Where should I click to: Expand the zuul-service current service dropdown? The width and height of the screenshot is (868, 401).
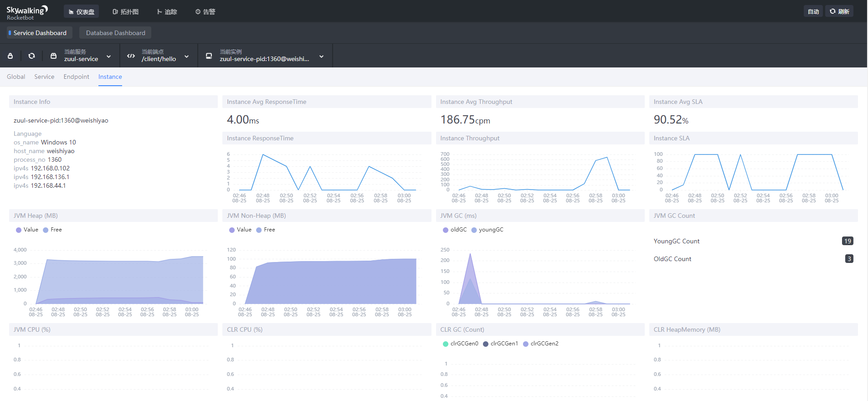pos(109,57)
